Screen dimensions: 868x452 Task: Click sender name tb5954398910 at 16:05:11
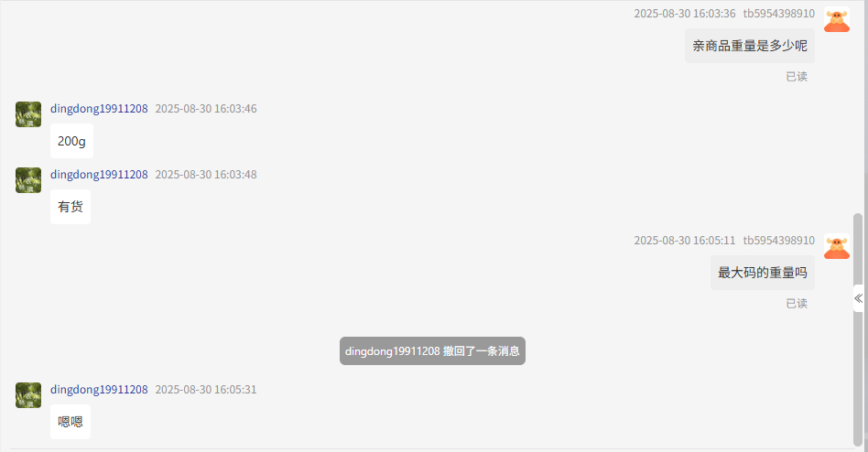(779, 240)
